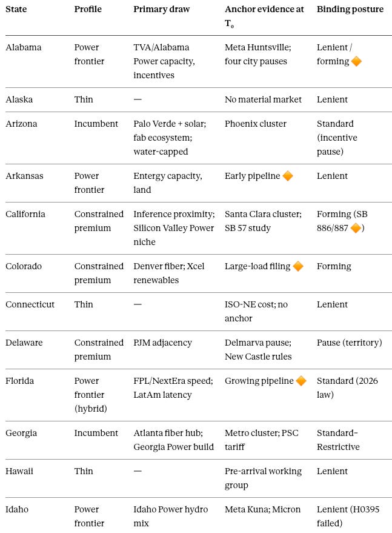
Task: Click the Meta Huntsville anchor evidence cell
Action: click(258, 54)
